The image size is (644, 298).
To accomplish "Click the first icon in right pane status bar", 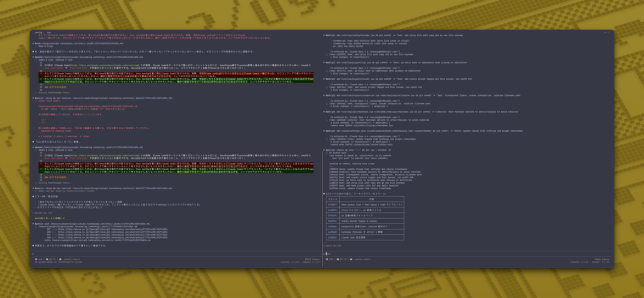I will (x=326, y=259).
